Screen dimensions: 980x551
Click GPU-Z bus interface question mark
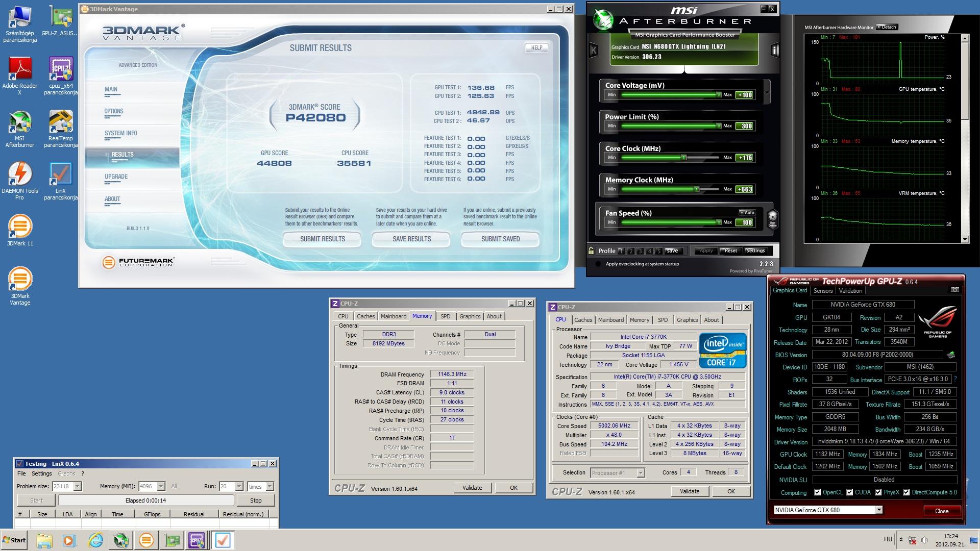click(955, 379)
